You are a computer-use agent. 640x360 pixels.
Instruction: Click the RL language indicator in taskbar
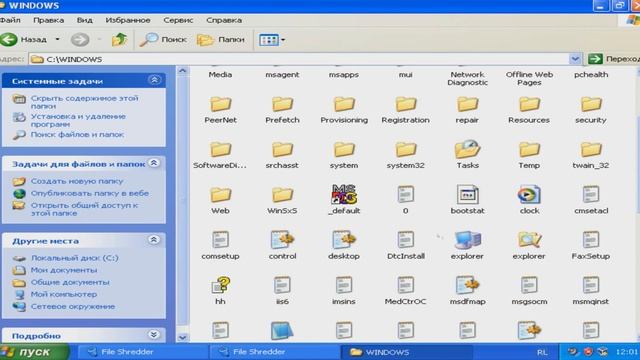pyautogui.click(x=542, y=352)
